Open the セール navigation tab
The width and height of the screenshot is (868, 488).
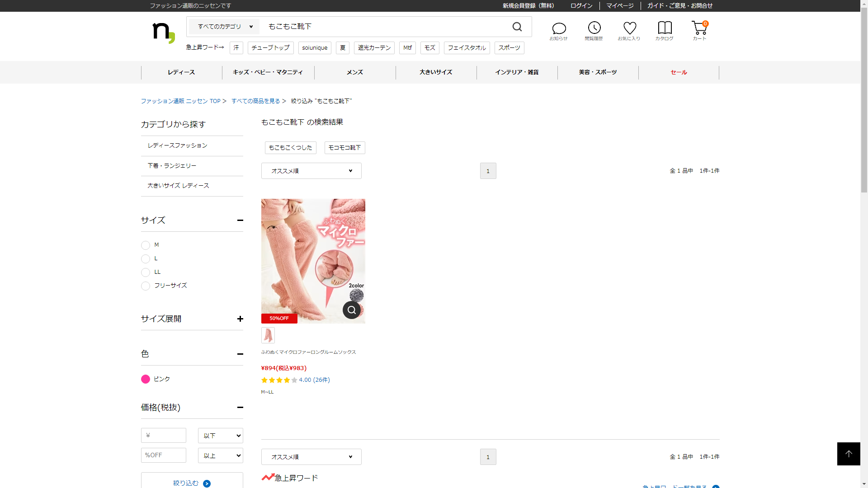tap(678, 72)
